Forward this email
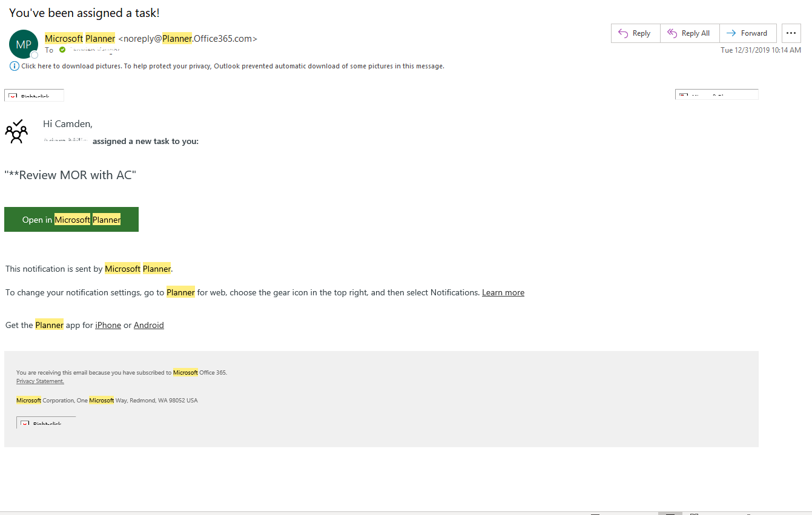The width and height of the screenshot is (812, 515). click(748, 33)
